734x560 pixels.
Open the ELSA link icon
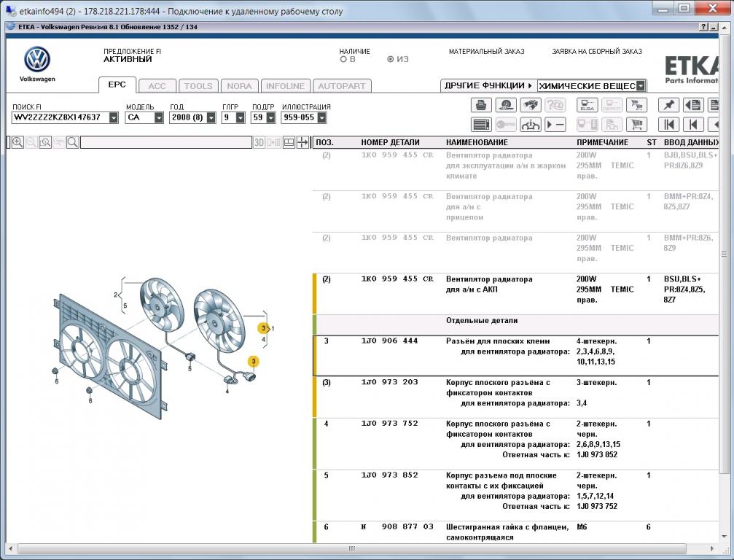coord(587,105)
